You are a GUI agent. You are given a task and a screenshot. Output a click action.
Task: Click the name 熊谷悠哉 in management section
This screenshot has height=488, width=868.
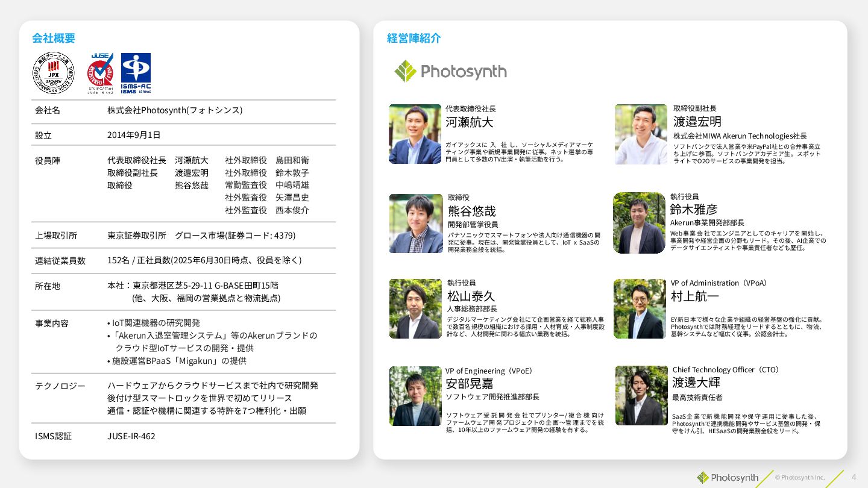click(x=472, y=211)
